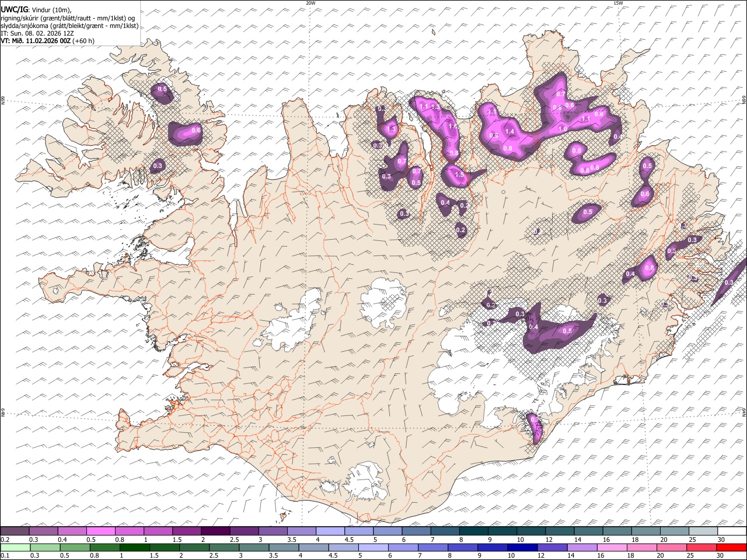
Task: Select lower legend swatch between 1 and 1.5
Action: pyautogui.click(x=134, y=547)
